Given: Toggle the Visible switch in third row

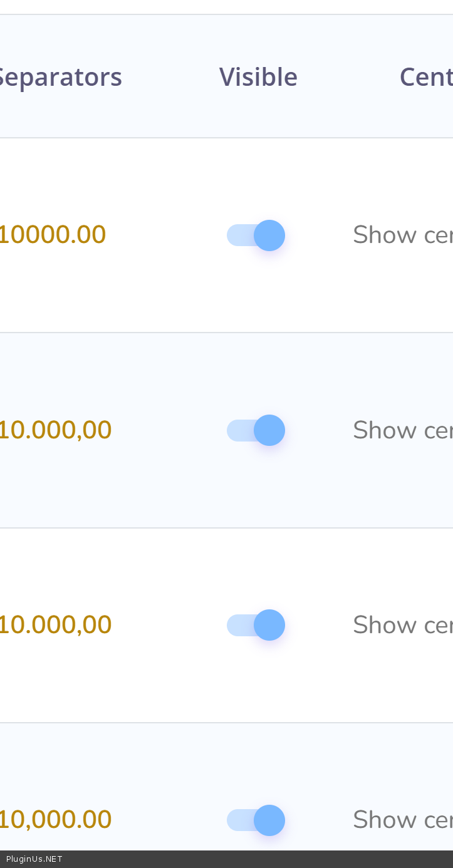Looking at the screenshot, I should click(256, 625).
